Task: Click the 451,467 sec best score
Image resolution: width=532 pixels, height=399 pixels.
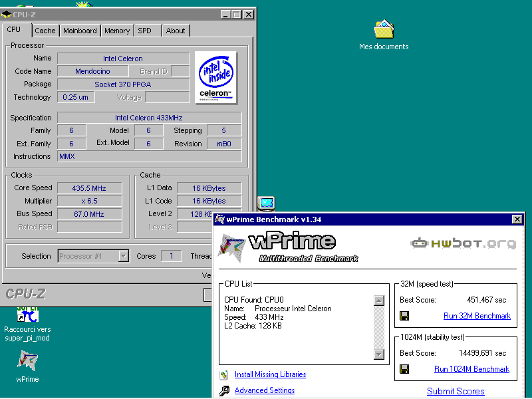Action: point(486,300)
